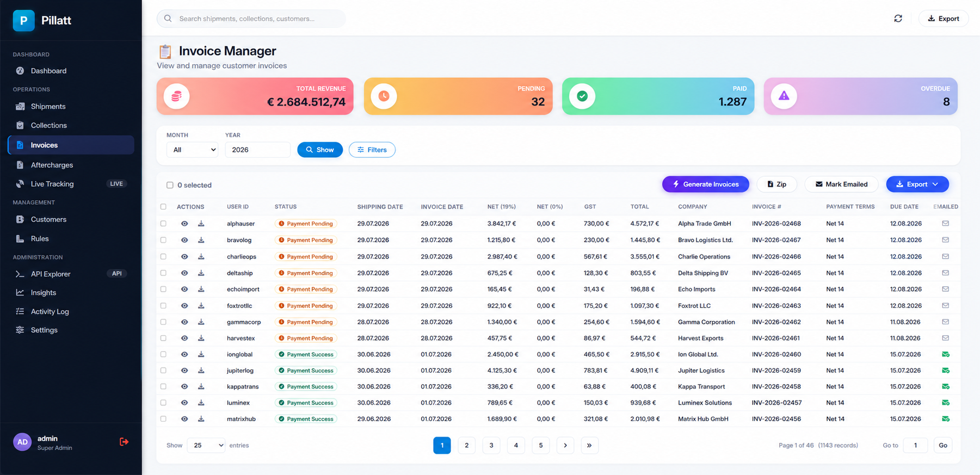Click the refresh icon in top bar
The width and height of the screenshot is (980, 475).
(x=898, y=18)
